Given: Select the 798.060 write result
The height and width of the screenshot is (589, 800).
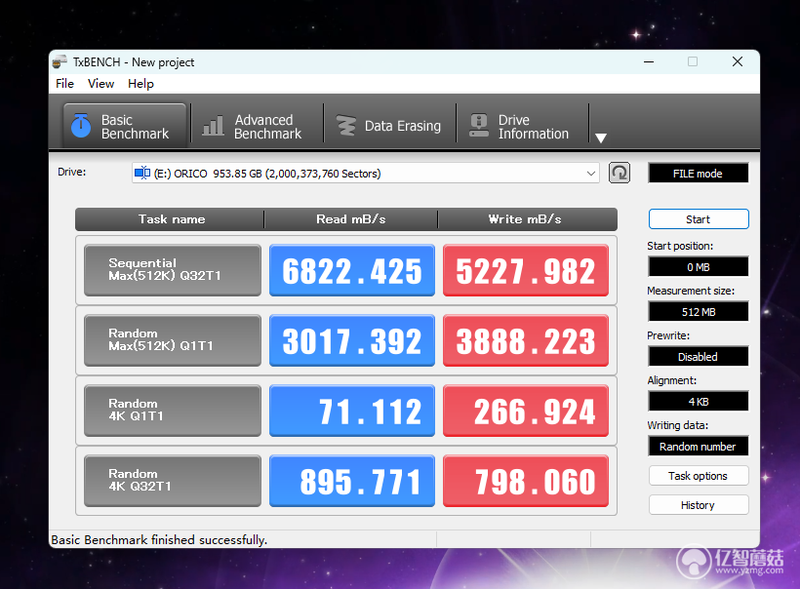Looking at the screenshot, I should pyautogui.click(x=526, y=481).
